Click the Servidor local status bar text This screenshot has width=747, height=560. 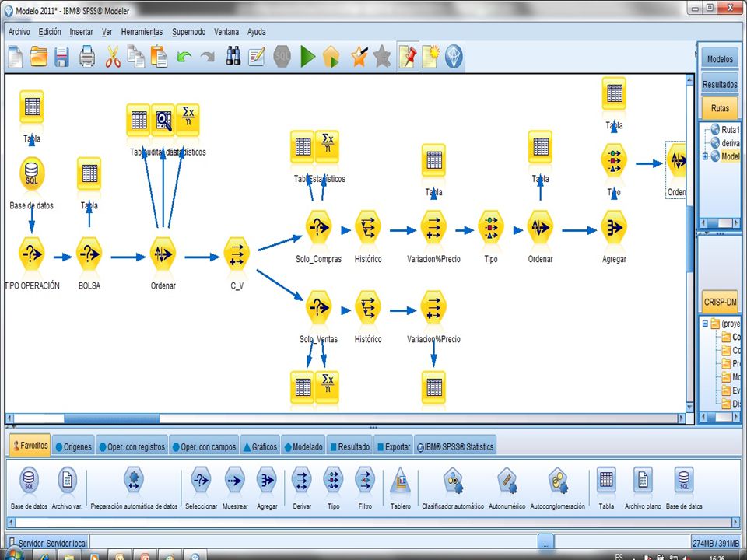(52, 543)
